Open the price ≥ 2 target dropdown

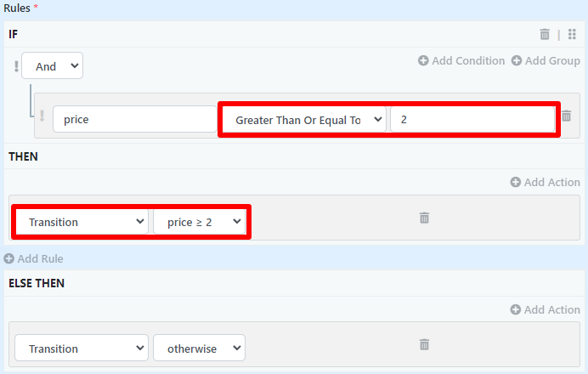click(200, 222)
